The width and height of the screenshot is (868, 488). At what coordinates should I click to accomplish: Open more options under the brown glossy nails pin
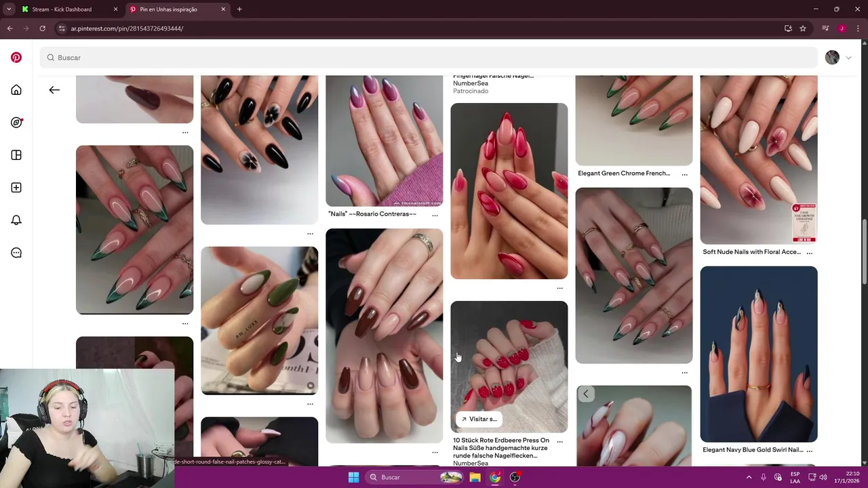click(435, 452)
